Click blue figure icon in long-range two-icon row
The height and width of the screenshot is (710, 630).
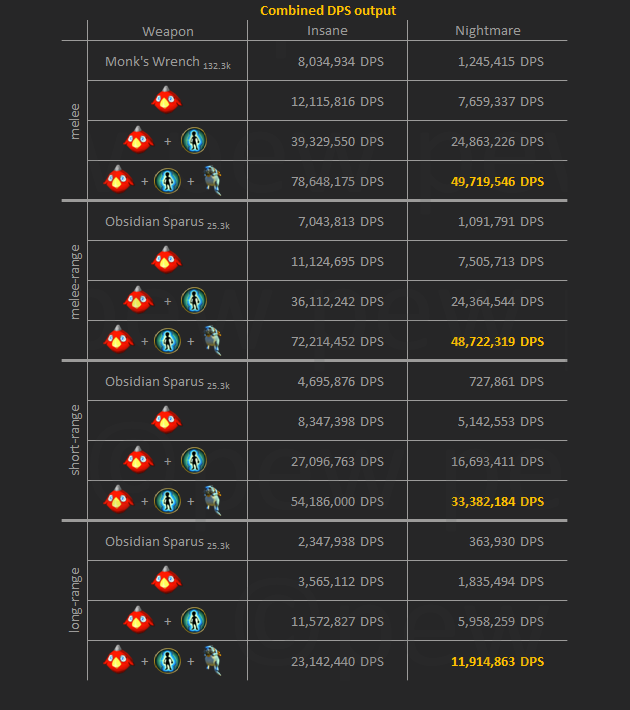pos(194,620)
